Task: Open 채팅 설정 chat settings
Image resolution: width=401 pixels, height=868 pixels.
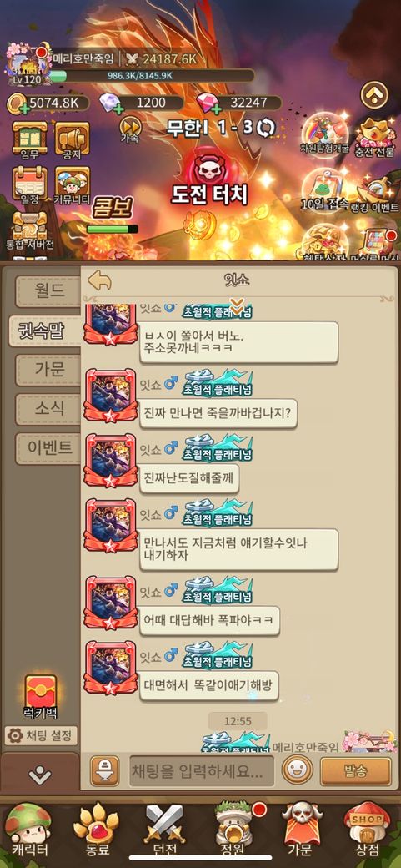Action: (41, 735)
